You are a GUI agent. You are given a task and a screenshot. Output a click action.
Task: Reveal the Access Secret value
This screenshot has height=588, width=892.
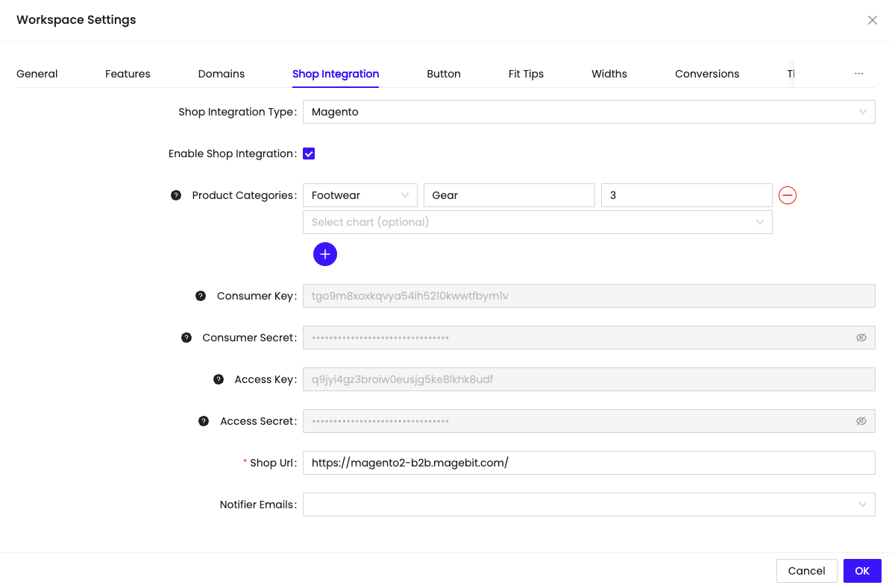coord(861,420)
